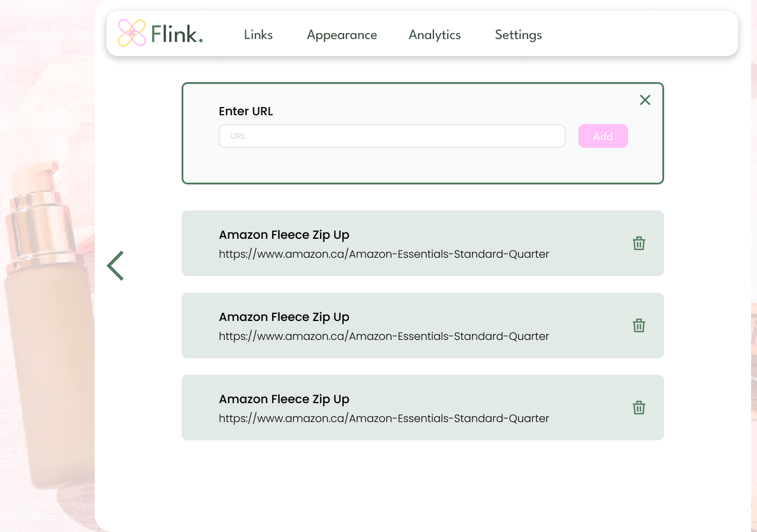Click the Flink logo icon

pyautogui.click(x=132, y=33)
